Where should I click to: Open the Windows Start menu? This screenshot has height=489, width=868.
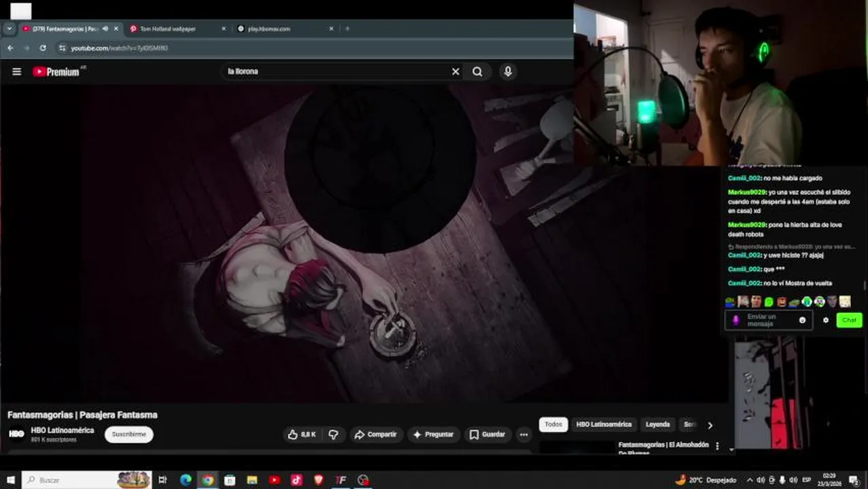[10, 480]
